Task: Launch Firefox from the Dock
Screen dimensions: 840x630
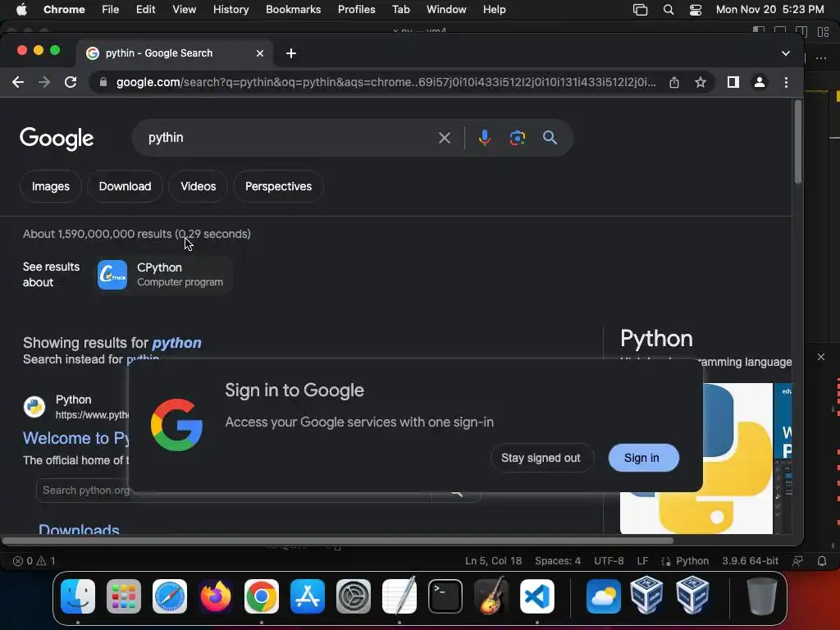Action: coord(216,596)
